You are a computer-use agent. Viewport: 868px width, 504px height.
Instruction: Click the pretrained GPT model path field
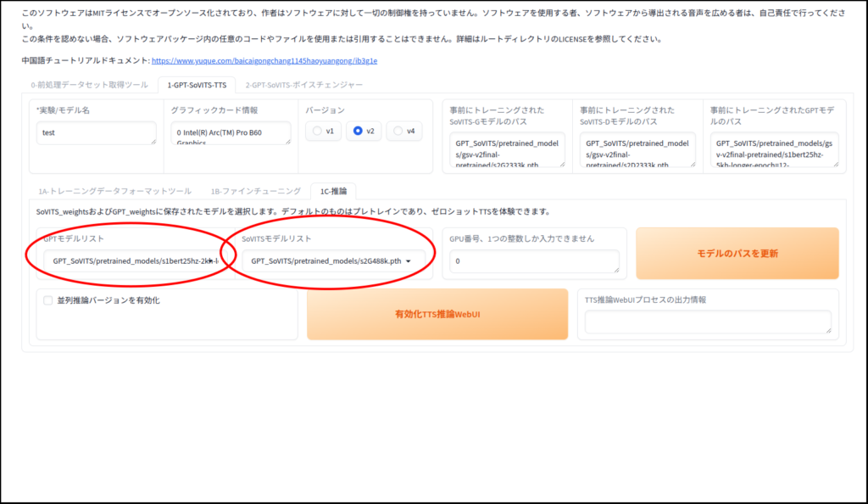point(773,149)
